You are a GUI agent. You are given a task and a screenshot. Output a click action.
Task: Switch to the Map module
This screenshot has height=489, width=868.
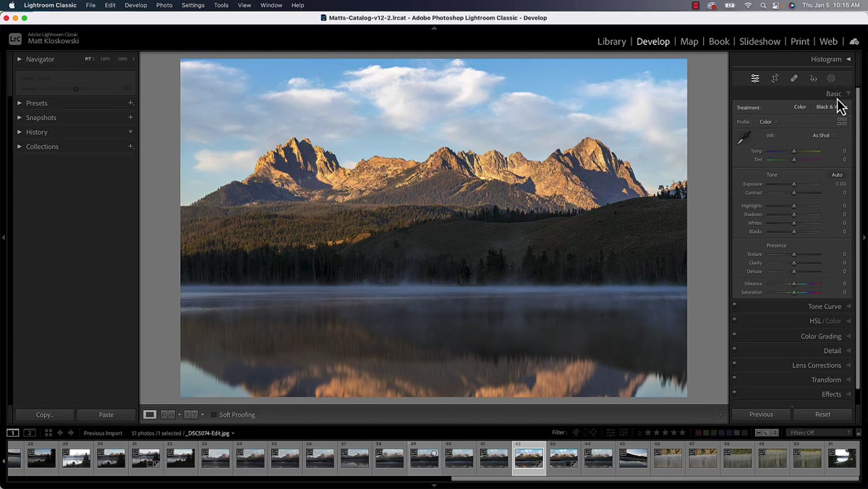pyautogui.click(x=689, y=41)
